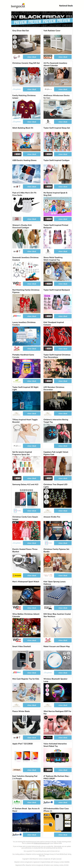84x868 pixels.
Task: Click the Wowcher logo beside Swarovski Jewellery Crackers
Action: click(x=17, y=284)
